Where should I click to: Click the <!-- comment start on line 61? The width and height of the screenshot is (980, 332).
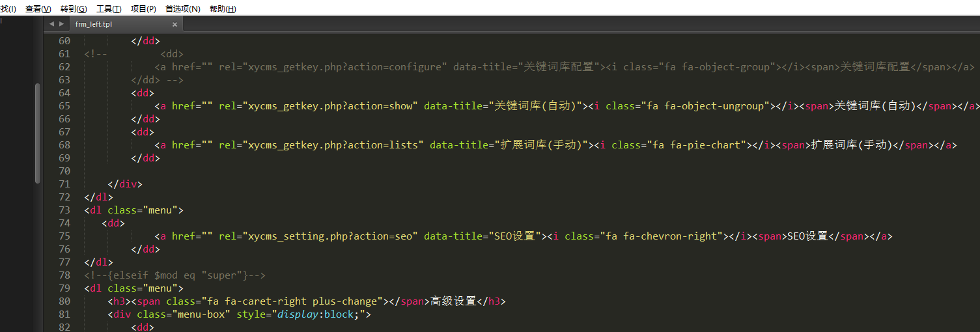coord(96,54)
